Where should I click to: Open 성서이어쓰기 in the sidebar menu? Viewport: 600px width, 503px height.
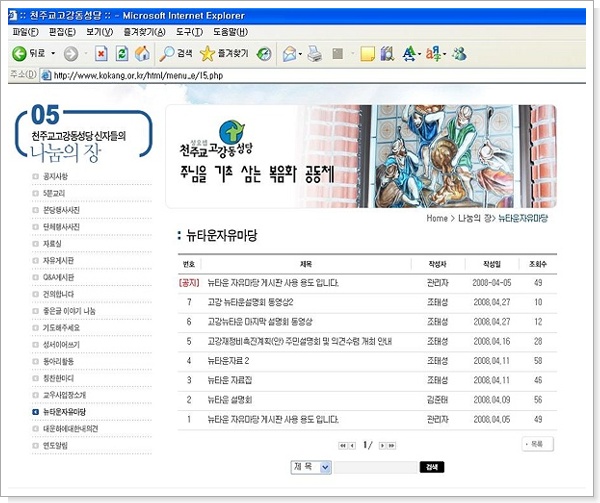tap(61, 345)
